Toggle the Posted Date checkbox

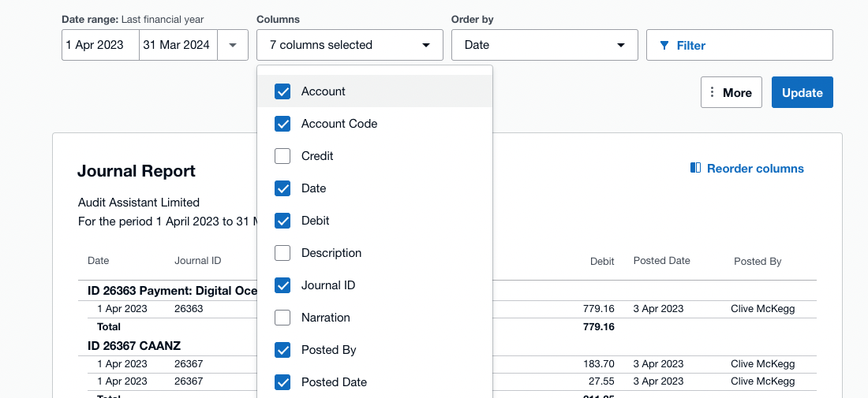tap(282, 382)
